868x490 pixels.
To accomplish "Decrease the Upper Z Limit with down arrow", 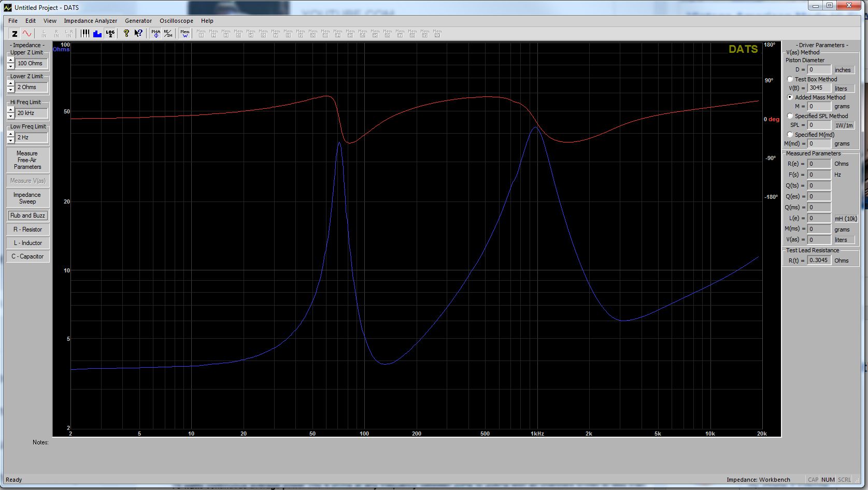I will coord(11,66).
